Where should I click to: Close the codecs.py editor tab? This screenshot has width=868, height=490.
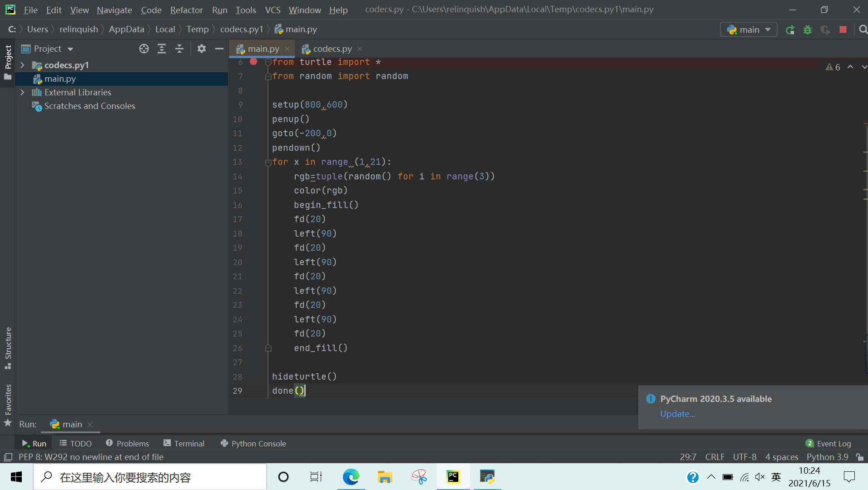(360, 49)
